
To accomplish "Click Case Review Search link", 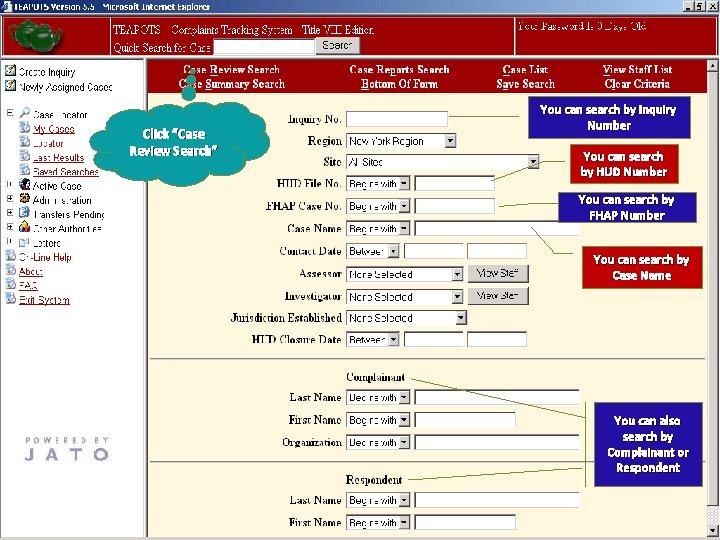I will pyautogui.click(x=231, y=69).
